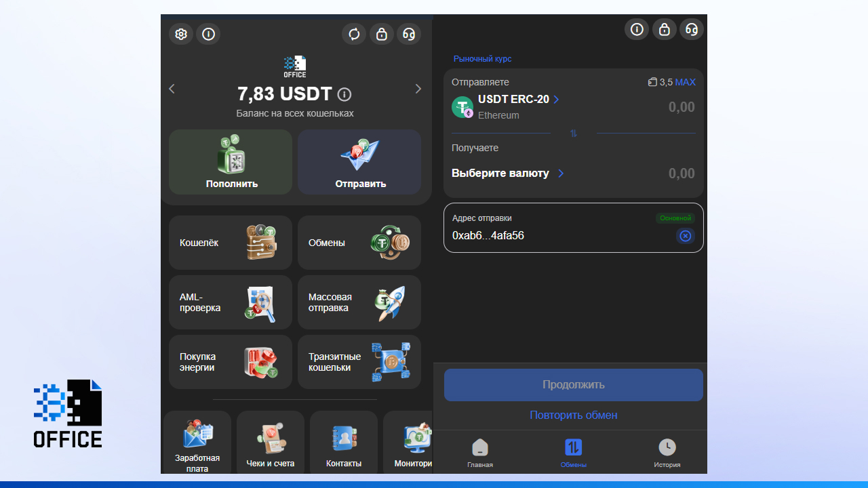Open Покупка энергии
The image size is (868, 488).
tap(230, 362)
